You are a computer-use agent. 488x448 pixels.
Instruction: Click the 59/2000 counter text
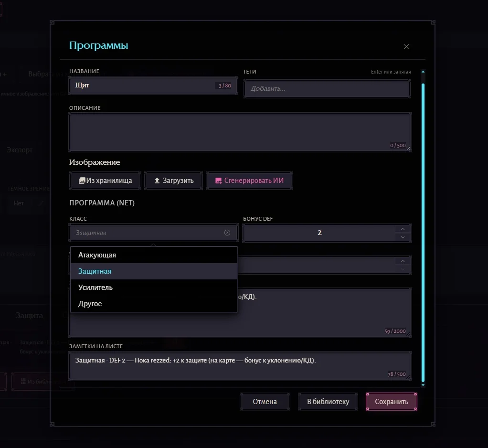(395, 331)
